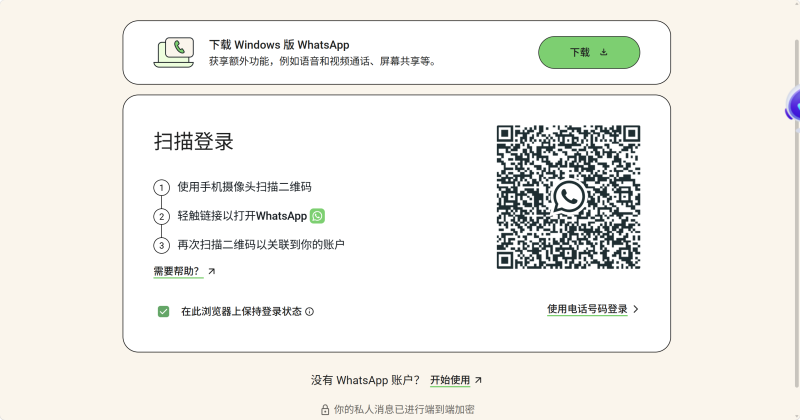
Task: Click the text 获享额外功能 description
Action: coord(323,61)
